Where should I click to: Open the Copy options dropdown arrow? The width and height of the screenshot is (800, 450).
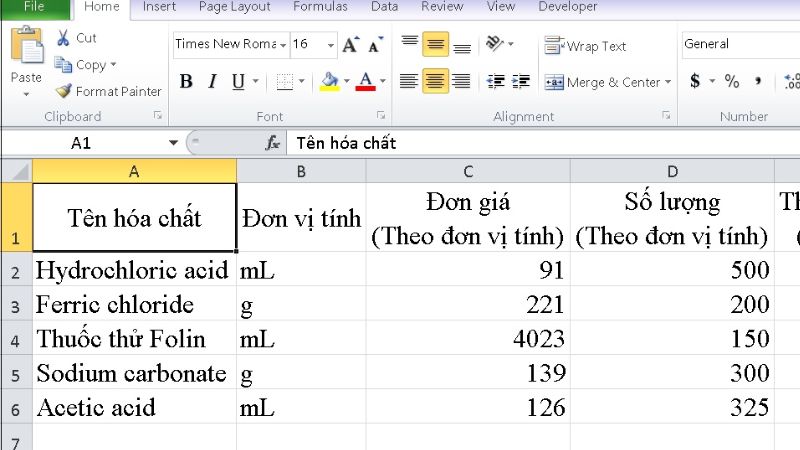[113, 64]
